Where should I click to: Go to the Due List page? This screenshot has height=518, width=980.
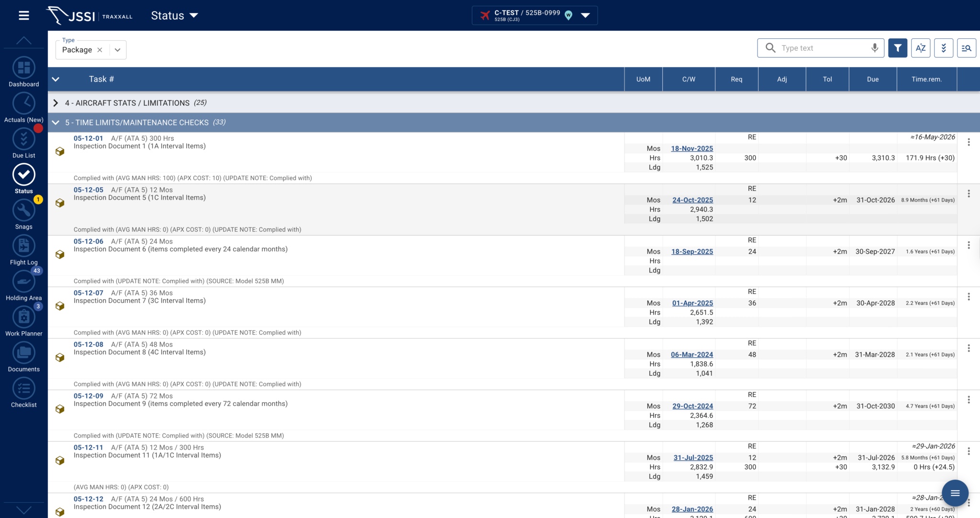(23, 139)
